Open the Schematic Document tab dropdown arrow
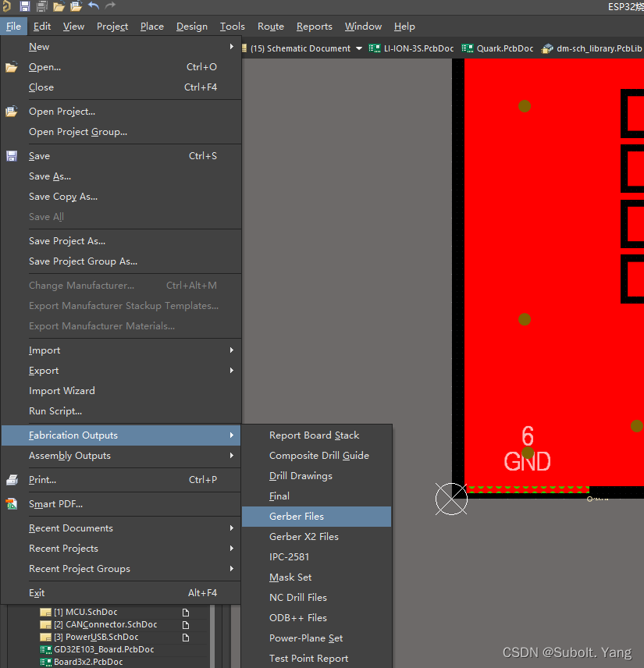 tap(359, 48)
